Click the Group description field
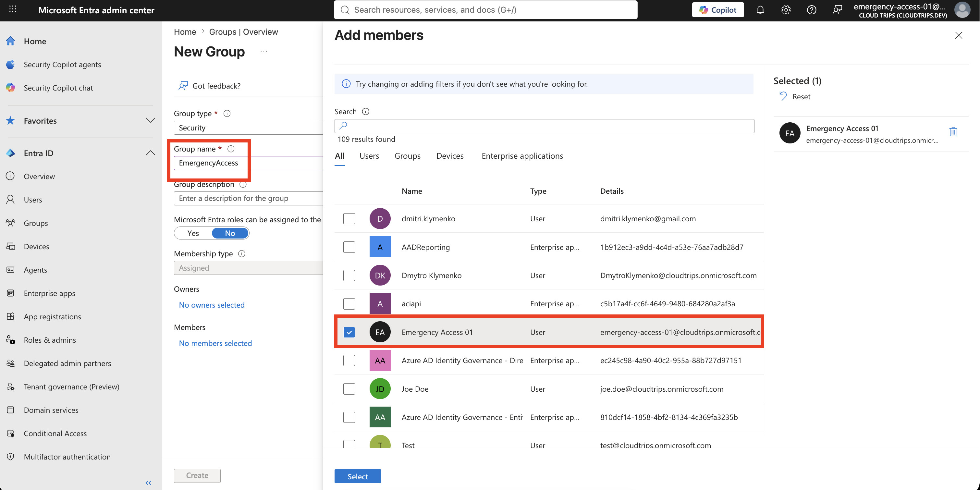980x490 pixels. (x=249, y=198)
